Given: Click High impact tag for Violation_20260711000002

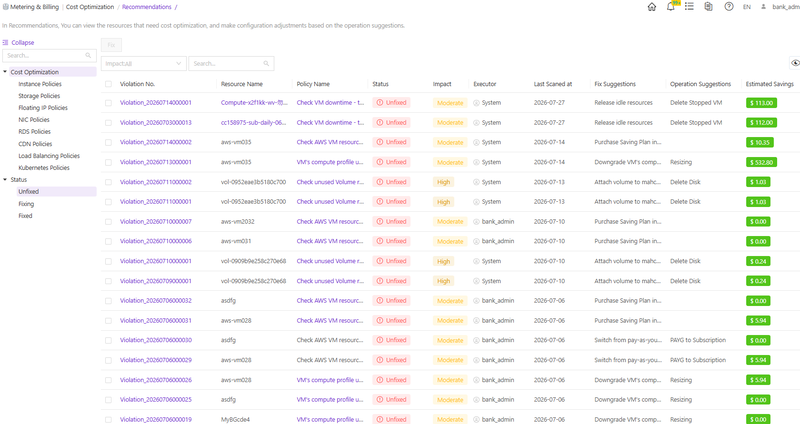Looking at the screenshot, I should coord(443,182).
